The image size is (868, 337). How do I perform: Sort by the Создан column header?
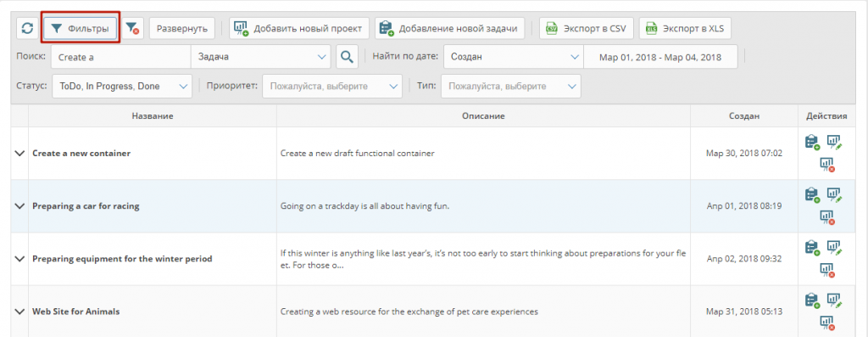[x=744, y=115]
